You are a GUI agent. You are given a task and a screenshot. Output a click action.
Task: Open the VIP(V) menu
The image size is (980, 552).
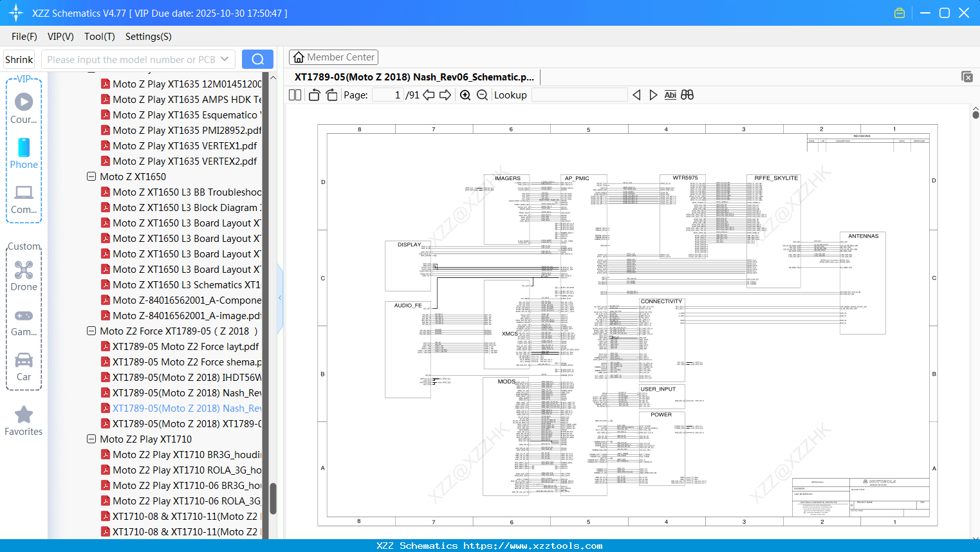60,37
